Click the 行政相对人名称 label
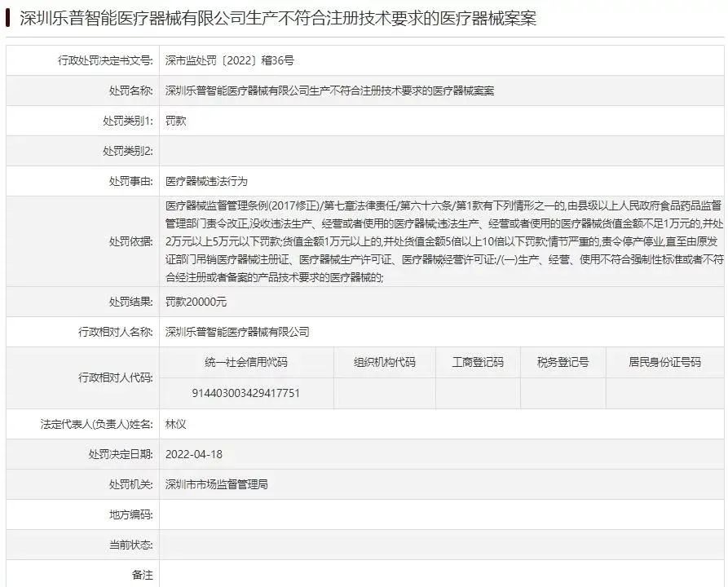This screenshot has width=728, height=587. pyautogui.click(x=116, y=332)
